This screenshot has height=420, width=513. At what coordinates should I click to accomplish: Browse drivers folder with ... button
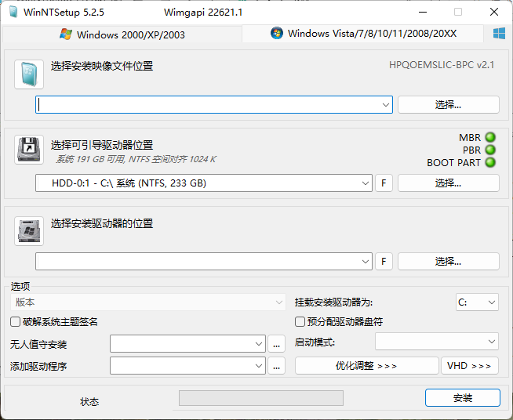(276, 366)
